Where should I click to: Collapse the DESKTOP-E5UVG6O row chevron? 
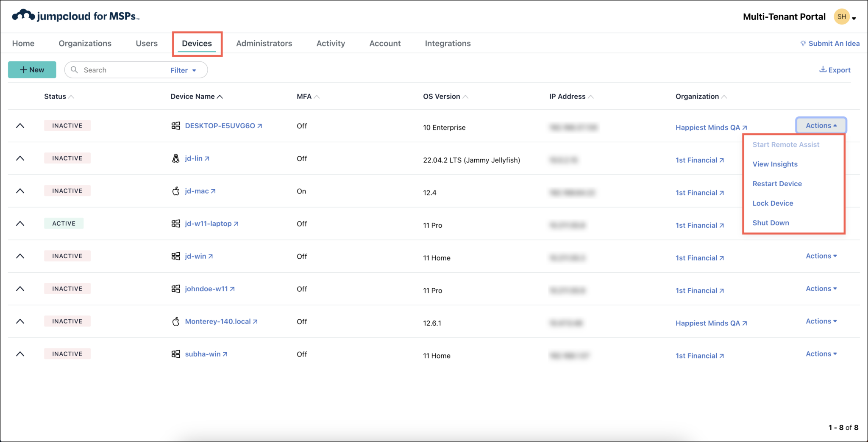(x=20, y=125)
